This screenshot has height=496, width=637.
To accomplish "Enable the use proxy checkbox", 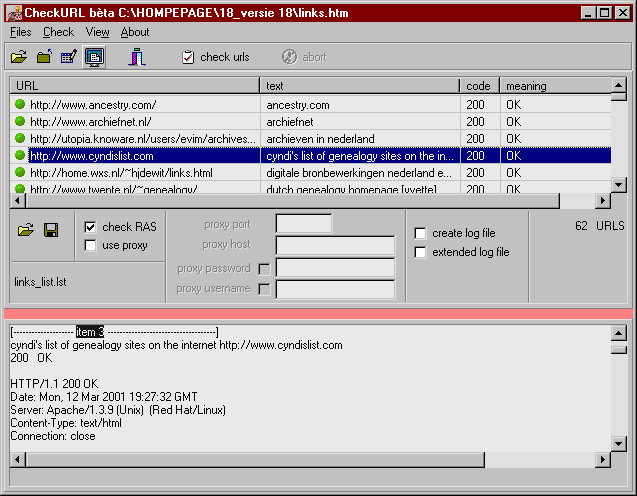I will [x=90, y=245].
